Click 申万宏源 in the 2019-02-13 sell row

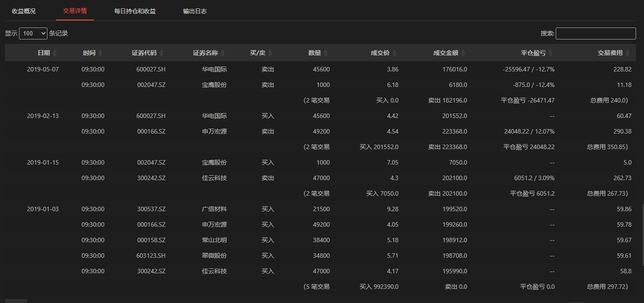[x=214, y=131]
